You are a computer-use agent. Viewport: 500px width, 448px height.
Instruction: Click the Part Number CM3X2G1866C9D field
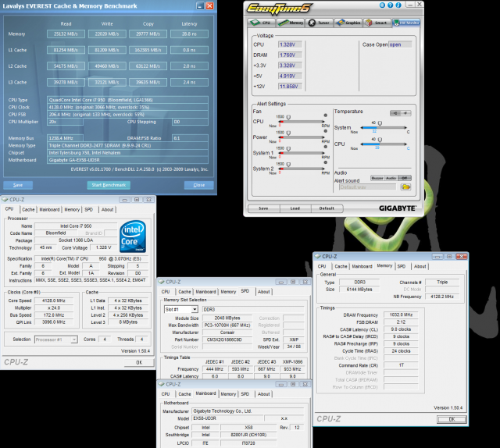[227, 340]
